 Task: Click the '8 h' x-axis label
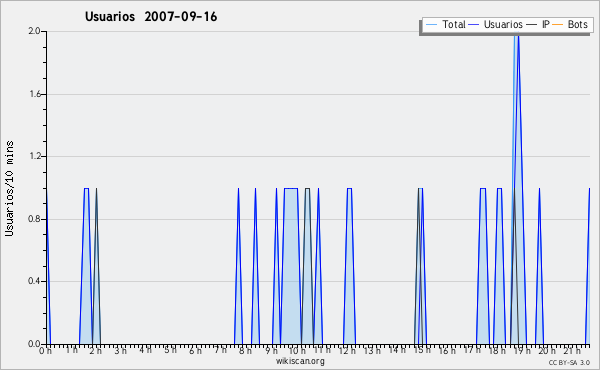[245, 350]
